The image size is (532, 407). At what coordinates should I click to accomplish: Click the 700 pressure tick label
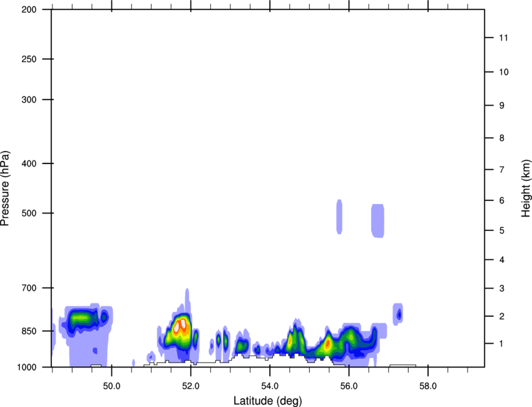coord(29,288)
